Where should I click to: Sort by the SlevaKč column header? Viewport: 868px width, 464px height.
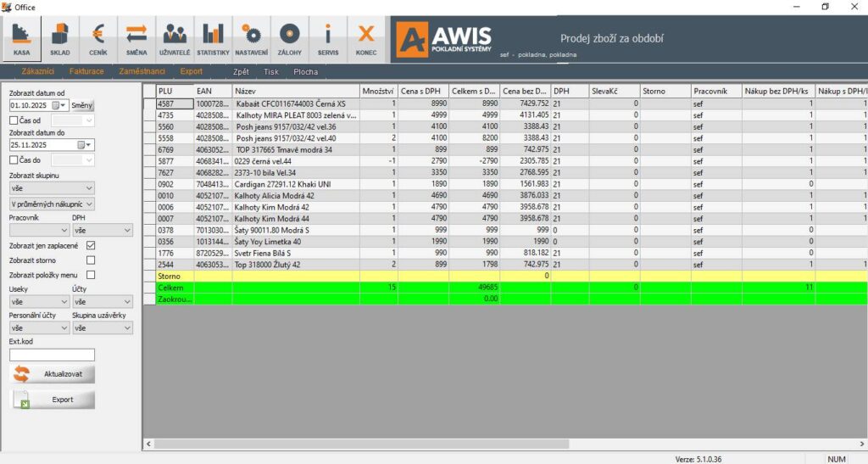[615, 92]
